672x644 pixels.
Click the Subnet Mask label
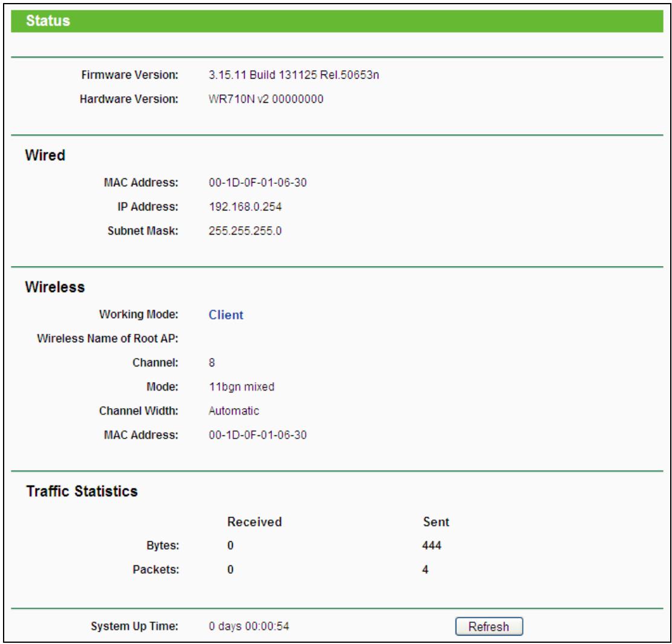pyautogui.click(x=143, y=230)
